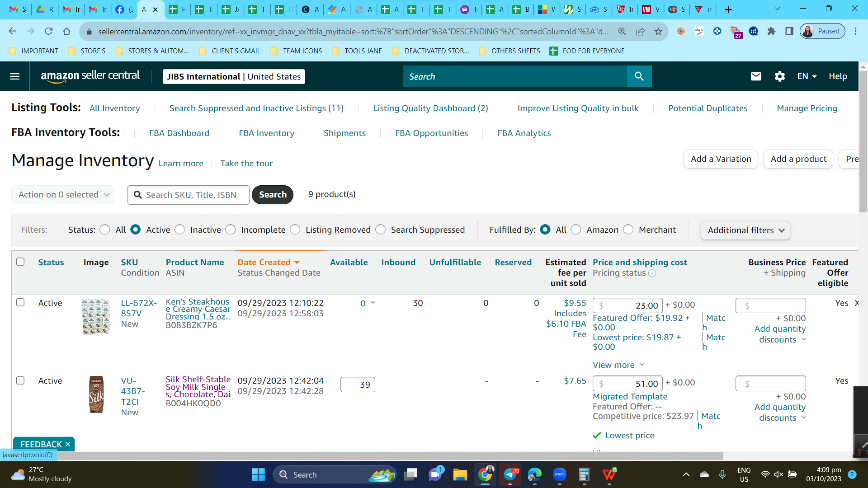
Task: Open the All Inventory listing tool
Action: pyautogui.click(x=115, y=108)
